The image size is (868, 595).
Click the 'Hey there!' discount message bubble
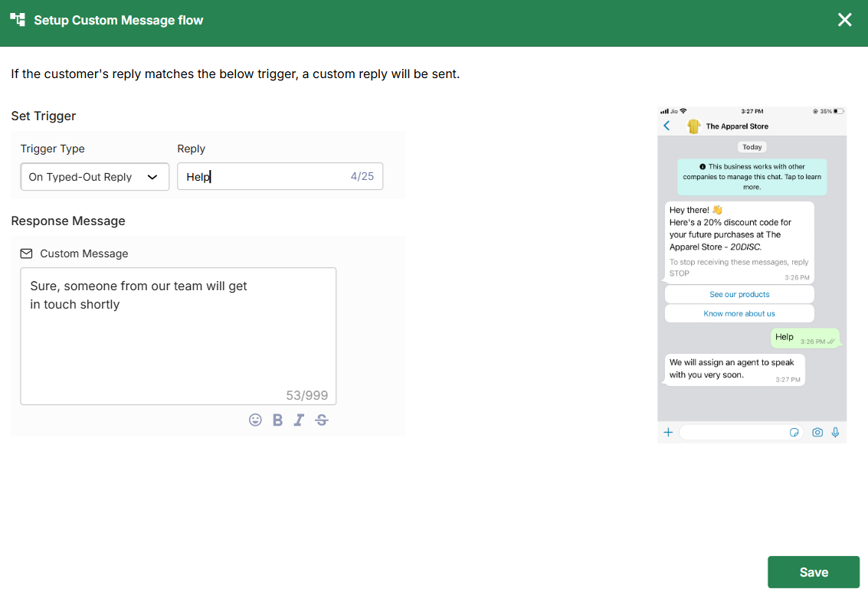click(739, 242)
